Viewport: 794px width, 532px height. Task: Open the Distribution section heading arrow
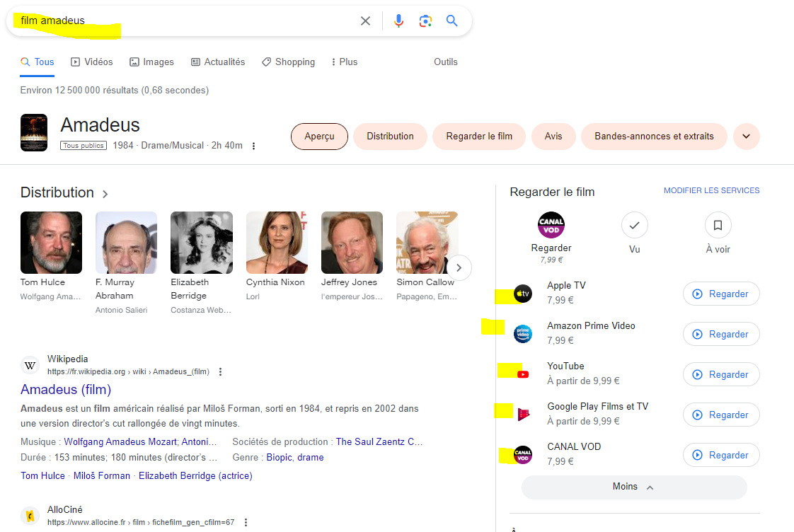105,194
